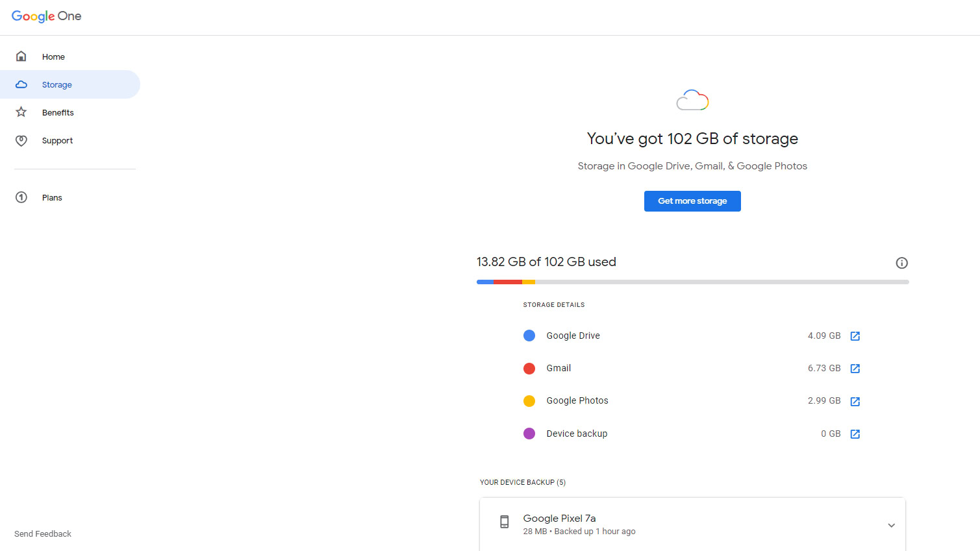Click the Plans circled one icon
The width and height of the screenshot is (980, 551).
pos(21,197)
